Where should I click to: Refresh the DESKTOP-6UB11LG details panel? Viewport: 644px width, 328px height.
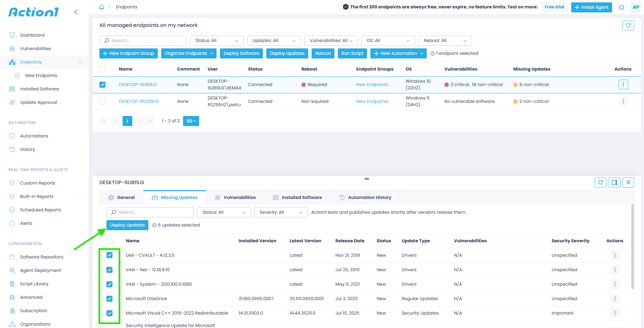[600, 182]
